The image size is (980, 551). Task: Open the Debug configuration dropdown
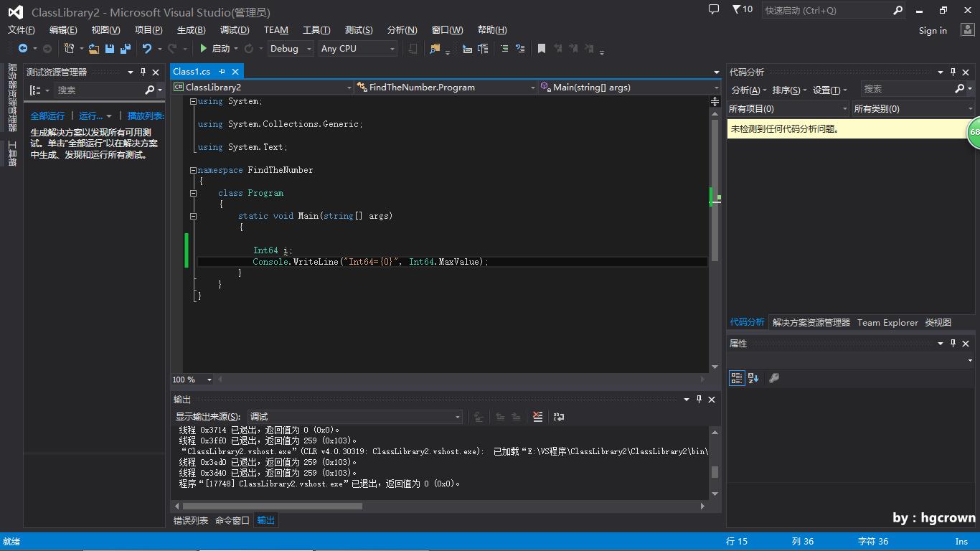(291, 48)
